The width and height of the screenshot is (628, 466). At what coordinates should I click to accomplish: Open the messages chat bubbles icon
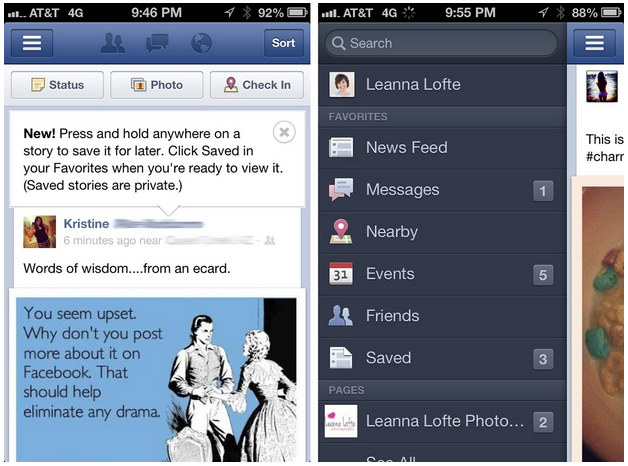[x=157, y=43]
